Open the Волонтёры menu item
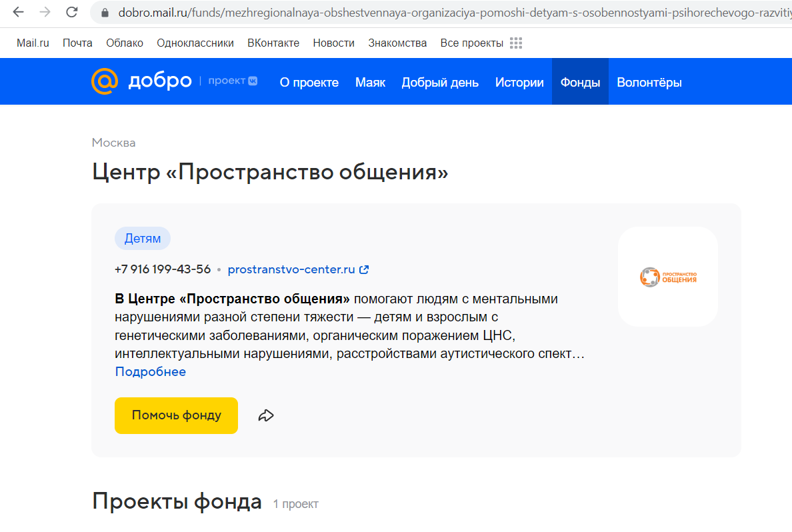 tap(649, 83)
